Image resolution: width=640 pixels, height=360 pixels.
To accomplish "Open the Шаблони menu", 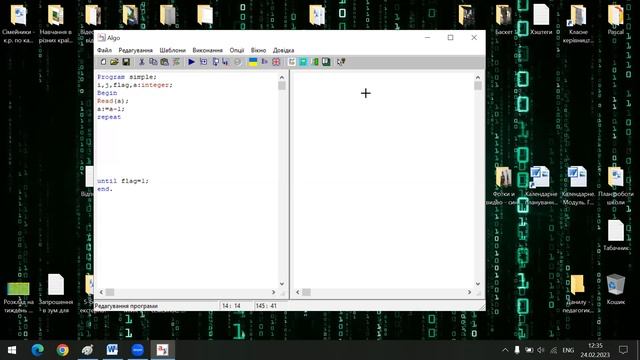I will [173, 50].
